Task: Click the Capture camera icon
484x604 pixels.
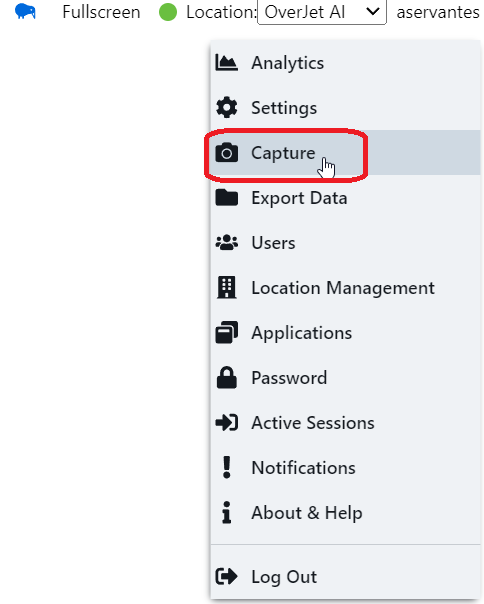Action: tap(227, 153)
